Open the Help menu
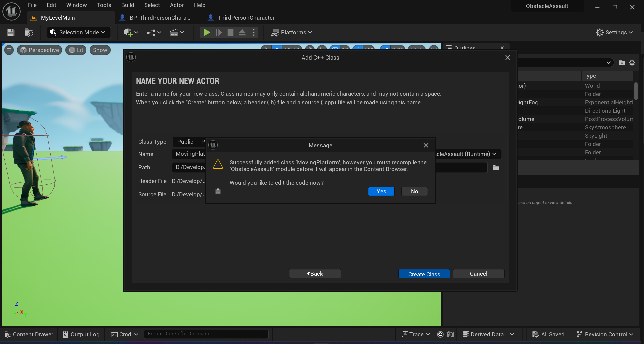The width and height of the screenshot is (644, 344). [x=200, y=5]
